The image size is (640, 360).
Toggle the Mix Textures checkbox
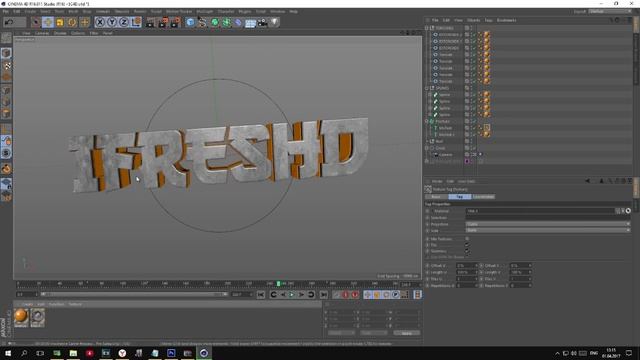pyautogui.click(x=467, y=239)
